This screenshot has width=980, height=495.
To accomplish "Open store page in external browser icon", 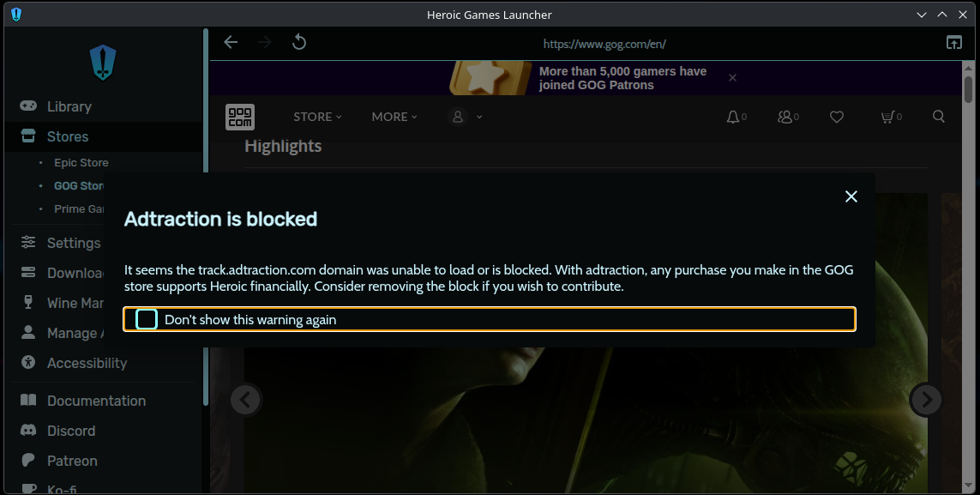I will pyautogui.click(x=953, y=42).
